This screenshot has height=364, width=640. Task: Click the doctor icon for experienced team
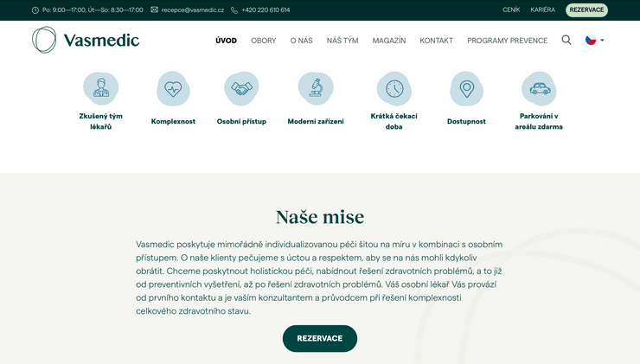click(101, 88)
